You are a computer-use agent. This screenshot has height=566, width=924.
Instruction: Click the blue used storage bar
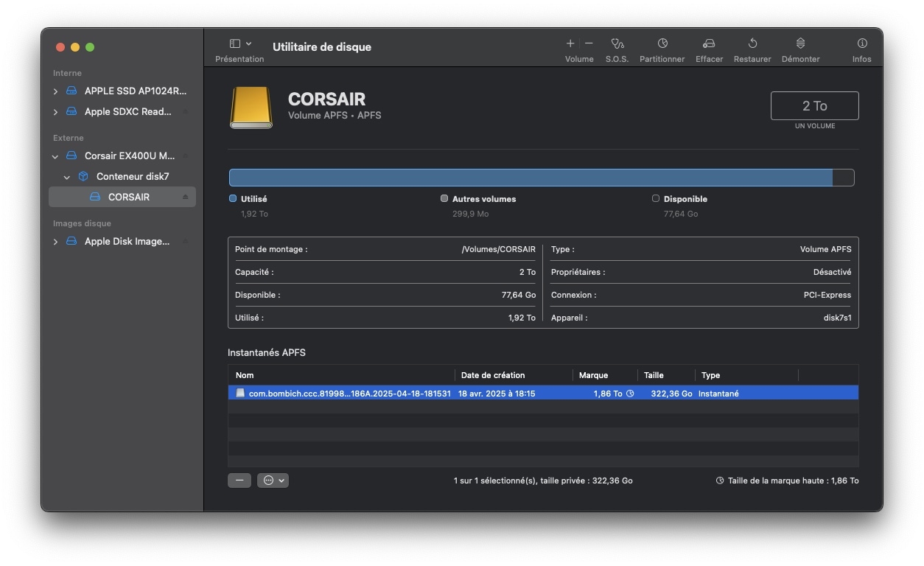531,178
